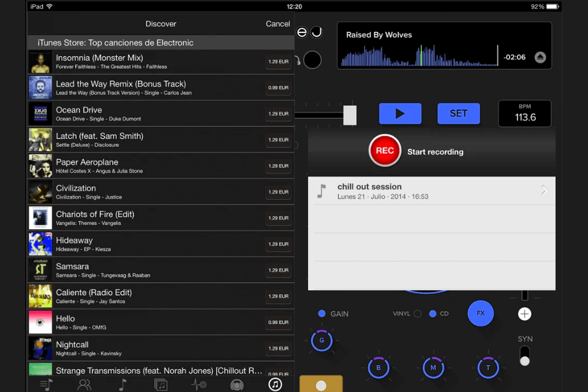Click Chariots of Fire price button
Screen dimensions: 588x392
[278, 218]
